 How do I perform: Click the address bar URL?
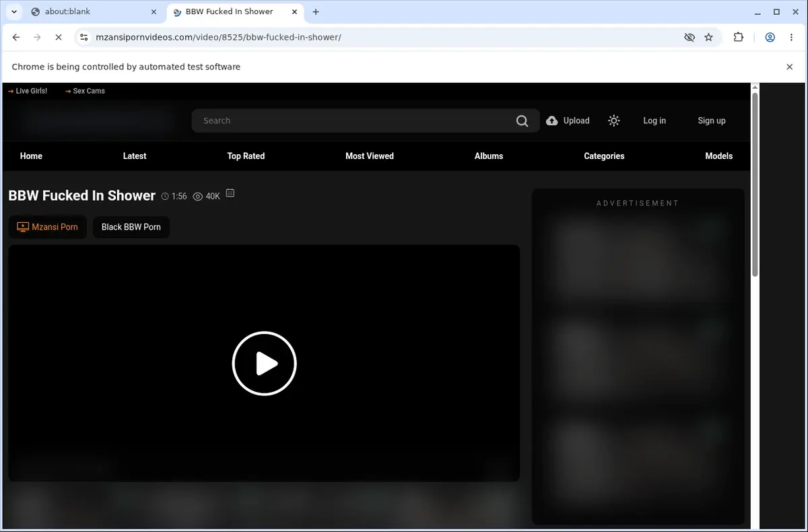coord(218,38)
